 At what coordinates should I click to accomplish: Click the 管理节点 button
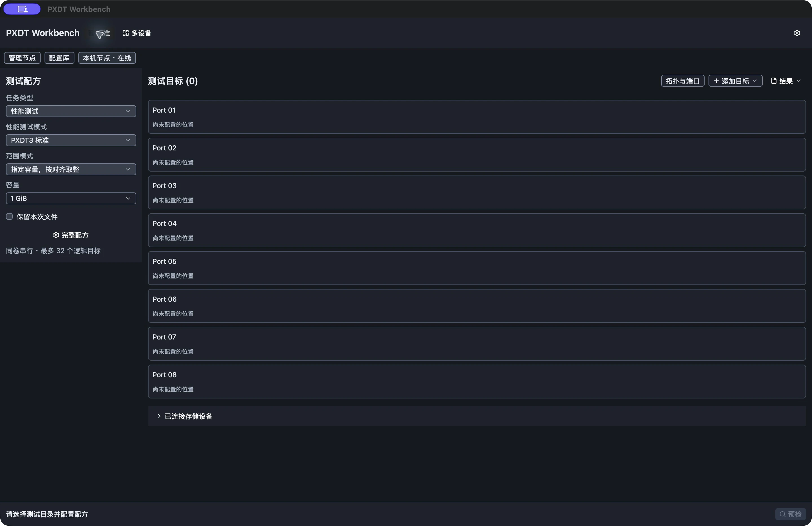tap(22, 58)
